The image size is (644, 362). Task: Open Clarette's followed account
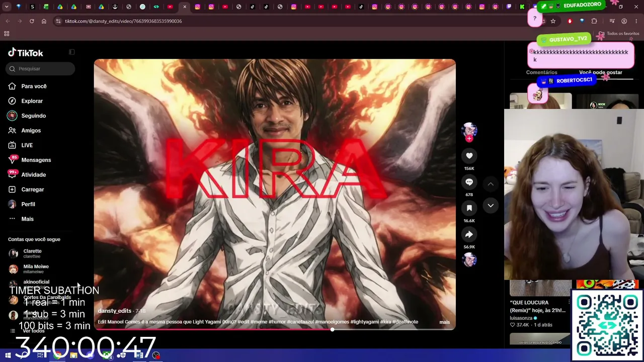pyautogui.click(x=26, y=253)
